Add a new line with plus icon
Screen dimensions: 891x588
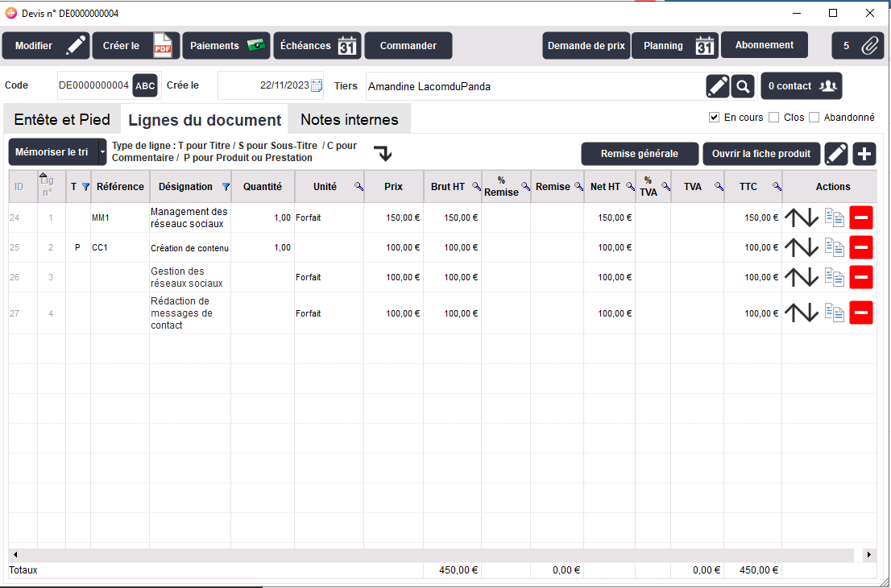tap(864, 153)
